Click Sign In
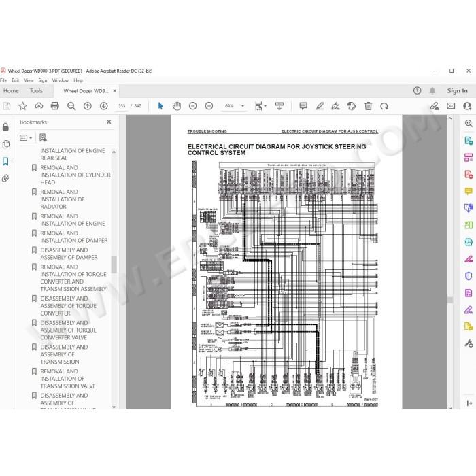Image resolution: width=476 pixels, height=476 pixels. pyautogui.click(x=457, y=90)
